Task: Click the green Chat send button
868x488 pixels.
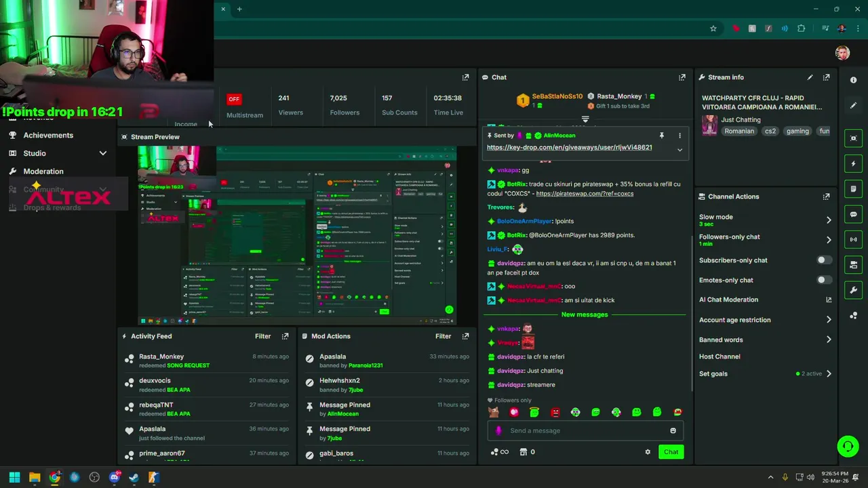Action: pos(671,452)
